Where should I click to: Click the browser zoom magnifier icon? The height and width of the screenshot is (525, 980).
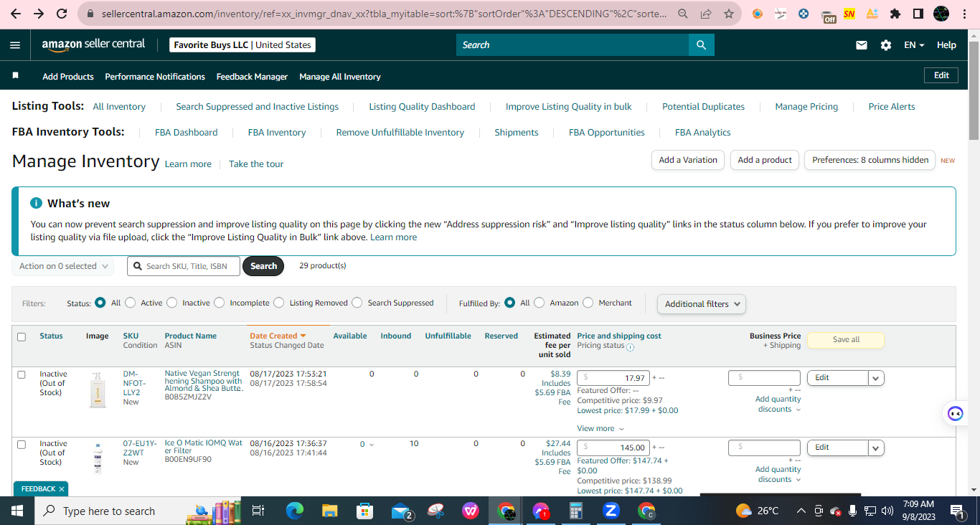coord(683,14)
